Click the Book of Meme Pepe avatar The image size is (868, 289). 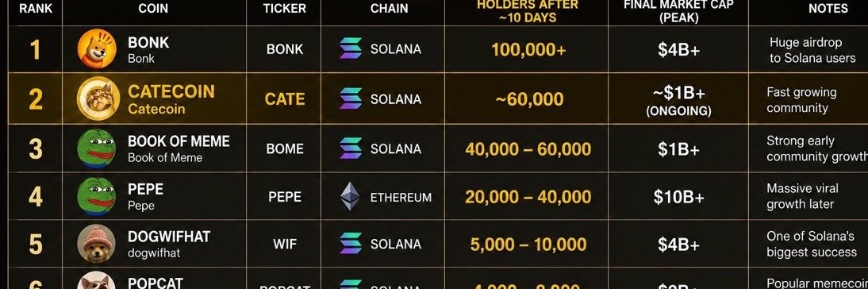(x=96, y=148)
